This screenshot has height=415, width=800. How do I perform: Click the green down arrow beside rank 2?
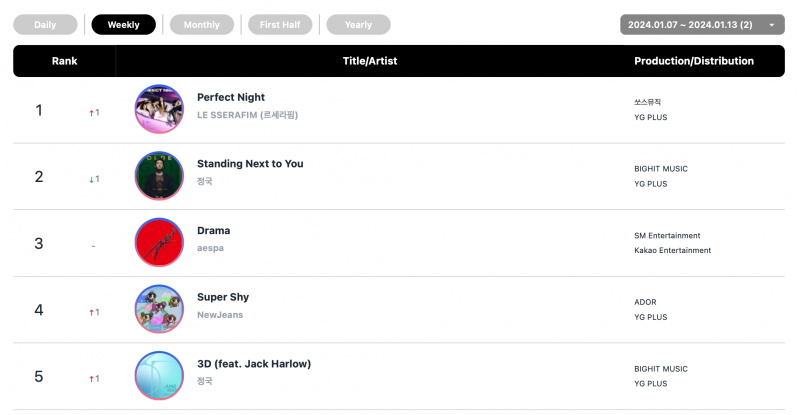pyautogui.click(x=91, y=179)
